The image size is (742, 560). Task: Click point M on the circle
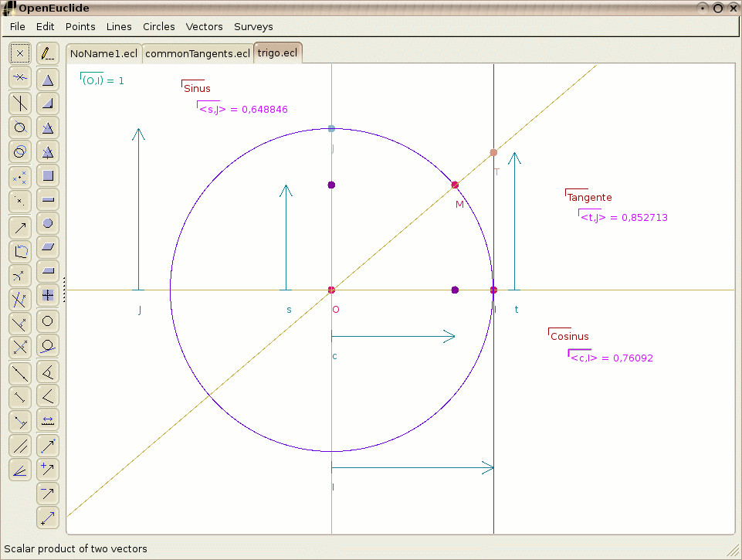click(455, 185)
